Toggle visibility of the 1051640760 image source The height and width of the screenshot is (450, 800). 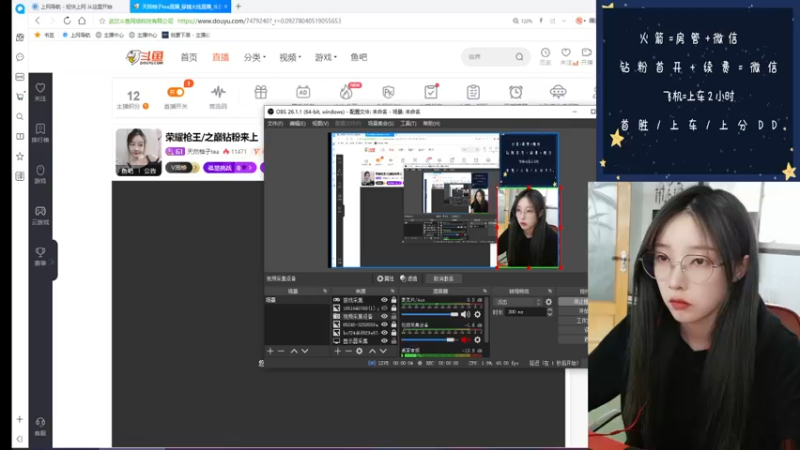(x=384, y=308)
